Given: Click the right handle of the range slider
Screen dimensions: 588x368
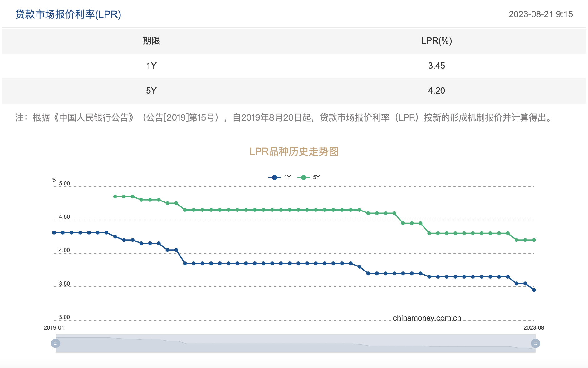Looking at the screenshot, I should point(535,343).
